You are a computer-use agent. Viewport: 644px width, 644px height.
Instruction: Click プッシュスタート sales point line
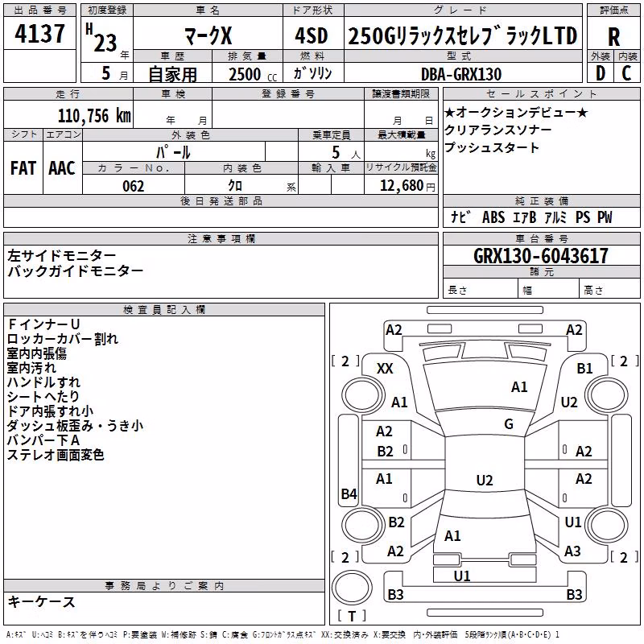(492, 147)
